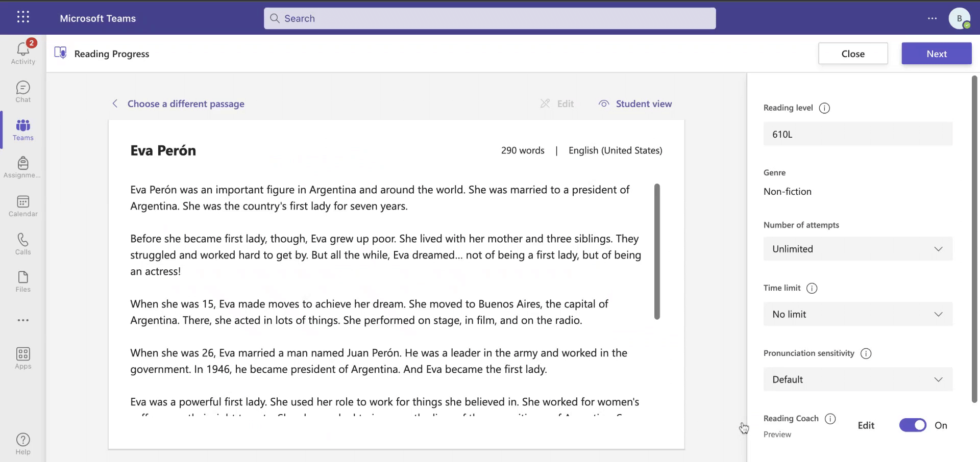
Task: Expand the Pronunciation sensitivity dropdown
Action: pyautogui.click(x=857, y=379)
